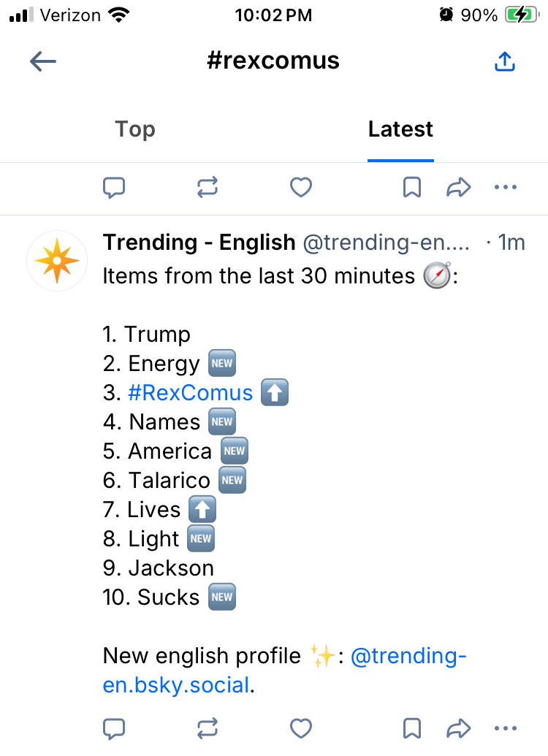Open Trending - English profile avatar
548x756 pixels.
pyautogui.click(x=57, y=261)
